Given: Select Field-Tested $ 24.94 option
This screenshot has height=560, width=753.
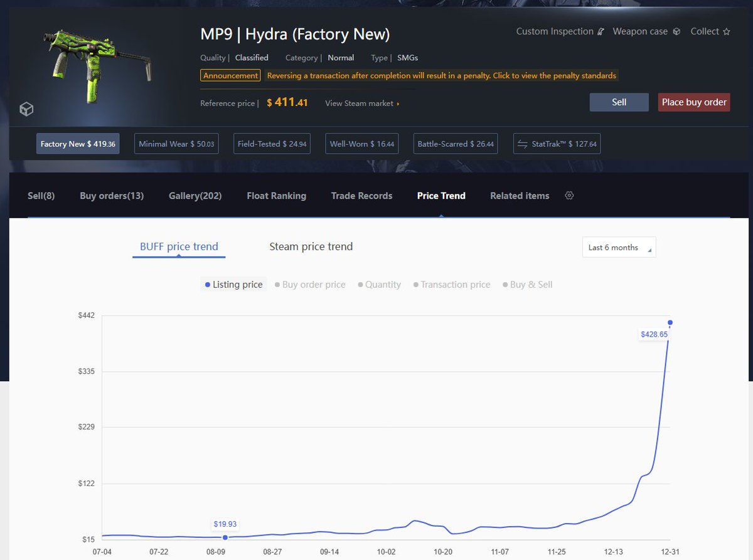Looking at the screenshot, I should pyautogui.click(x=272, y=144).
